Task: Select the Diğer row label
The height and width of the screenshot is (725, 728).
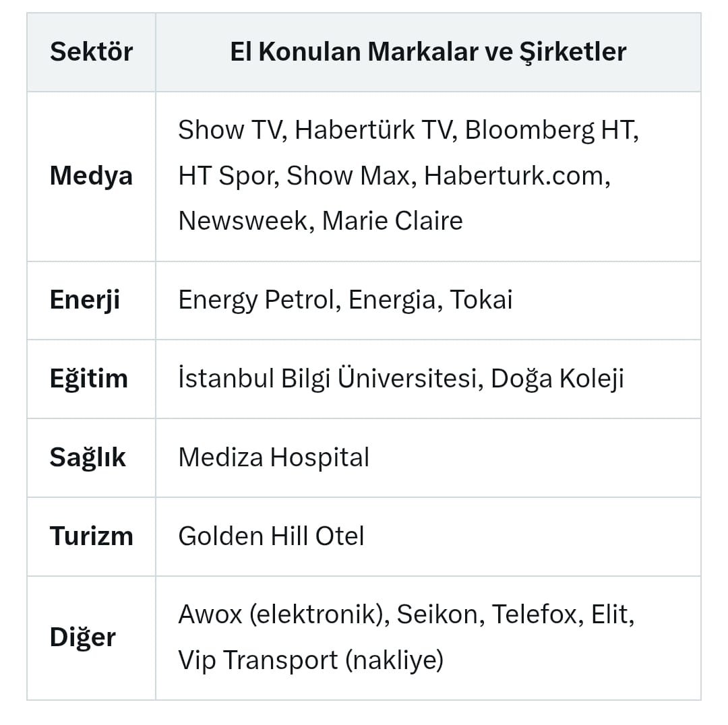Action: point(83,637)
